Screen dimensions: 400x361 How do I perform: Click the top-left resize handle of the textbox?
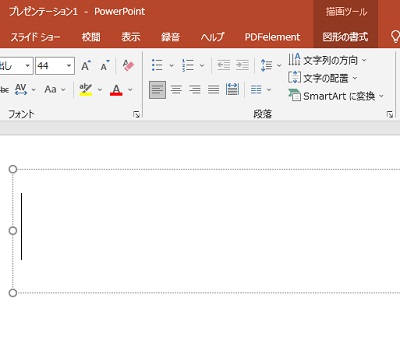pyautogui.click(x=13, y=169)
